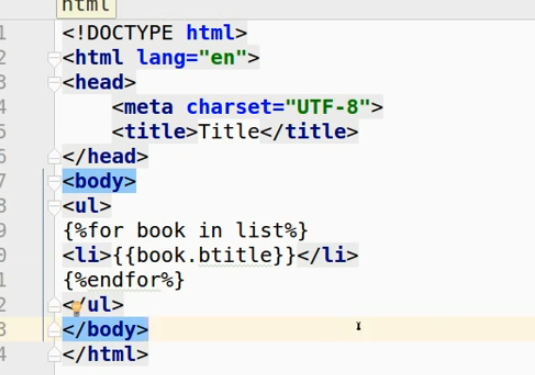This screenshot has width=535, height=375.
Task: Click the highlighted closing body tag
Action: pos(105,329)
